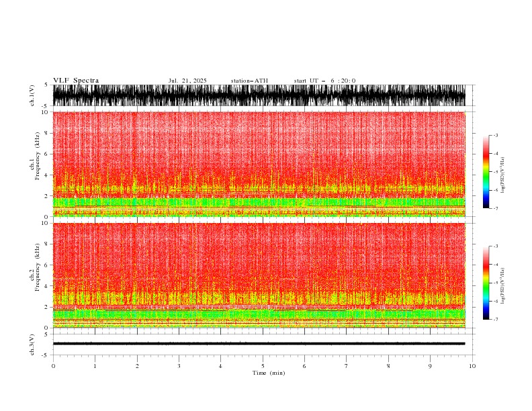Click the "ch.1(V)" axis label
The width and height of the screenshot is (532, 411).
click(32, 95)
